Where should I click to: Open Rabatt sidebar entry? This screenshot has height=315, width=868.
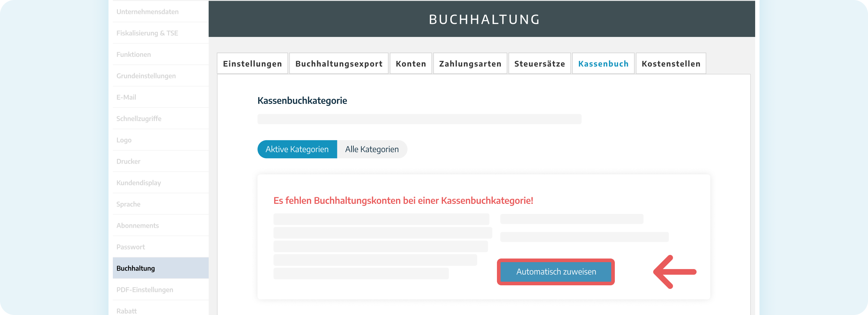[x=161, y=308]
